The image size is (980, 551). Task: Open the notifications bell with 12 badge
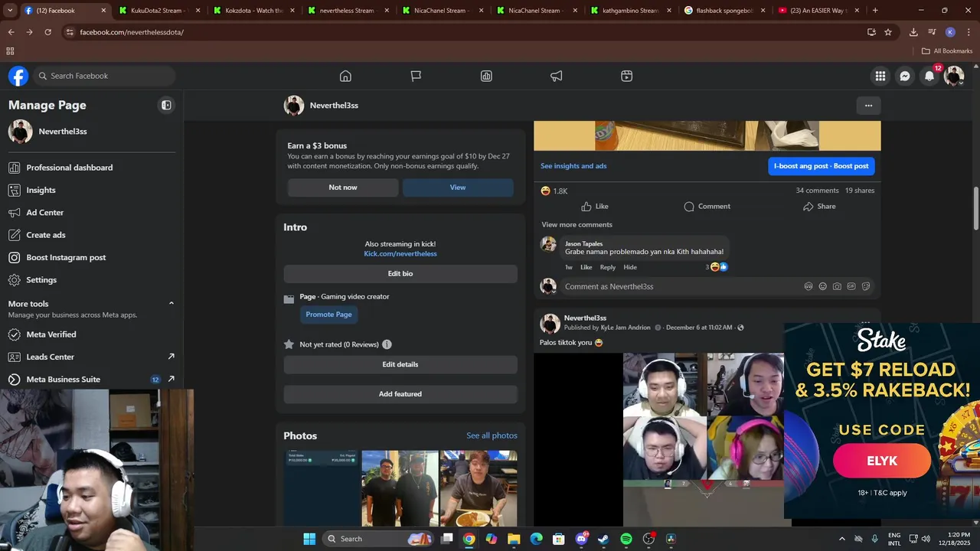[929, 76]
